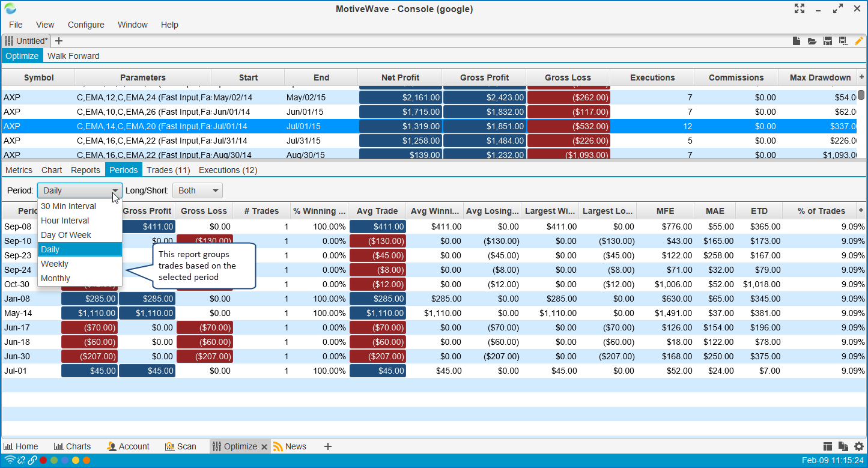Screen dimensions: 868x468
Task: Click the orange pencil edit icon
Action: [x=859, y=41]
